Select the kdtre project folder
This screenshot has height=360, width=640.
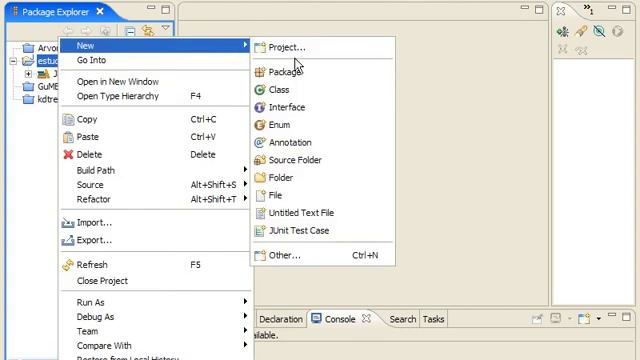click(x=40, y=99)
